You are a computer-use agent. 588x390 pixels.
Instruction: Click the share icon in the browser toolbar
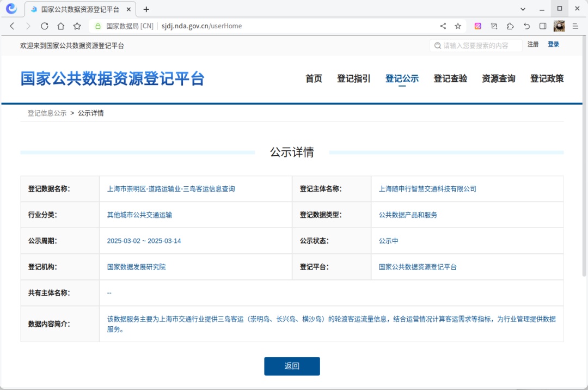click(443, 26)
